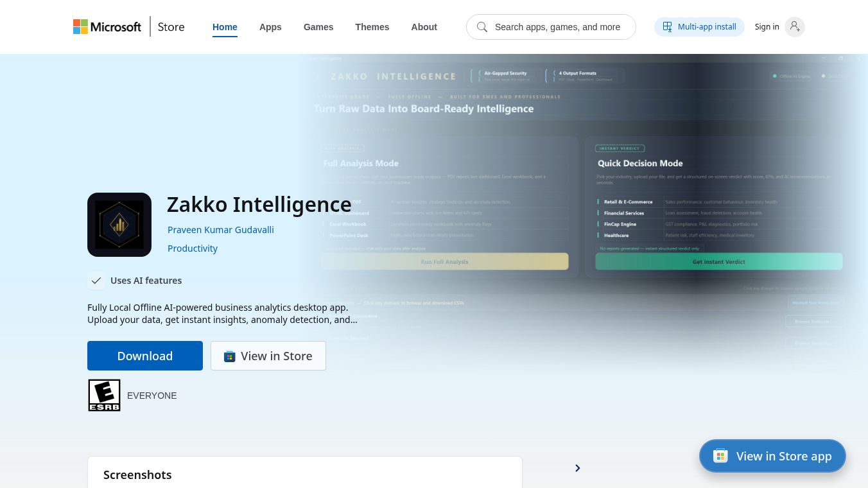Open the Apps tab
This screenshot has width=868, height=488.
(270, 27)
